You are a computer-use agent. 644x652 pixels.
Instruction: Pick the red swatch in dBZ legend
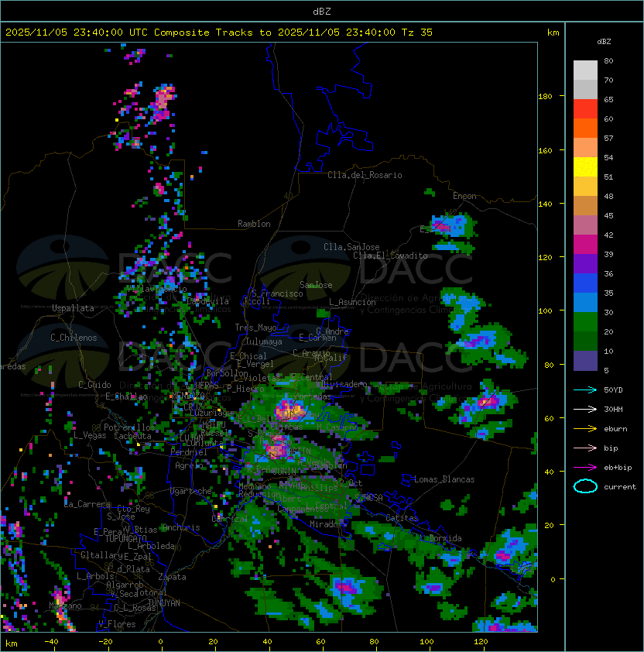(585, 109)
